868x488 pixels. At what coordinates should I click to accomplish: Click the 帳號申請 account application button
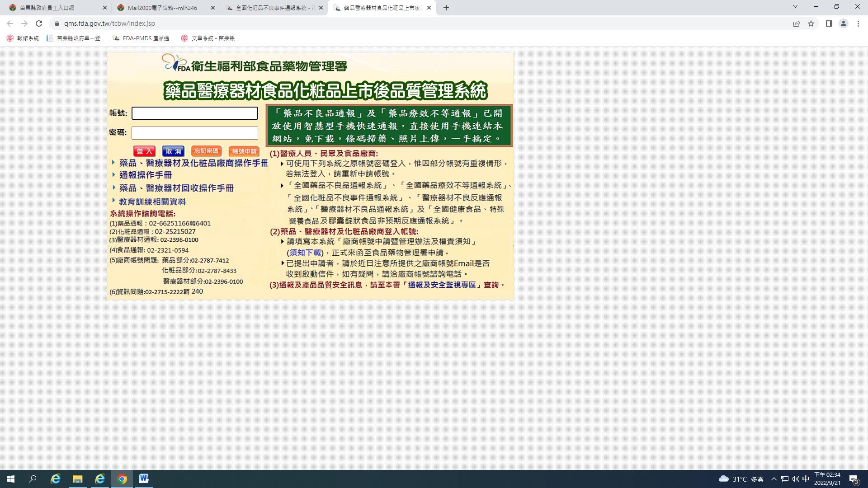tap(244, 151)
